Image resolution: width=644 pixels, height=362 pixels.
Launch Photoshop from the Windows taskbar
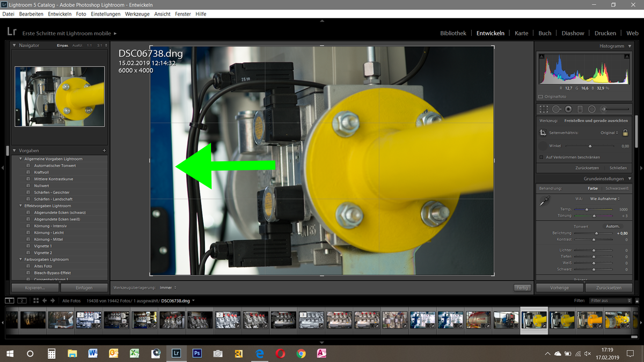click(197, 353)
